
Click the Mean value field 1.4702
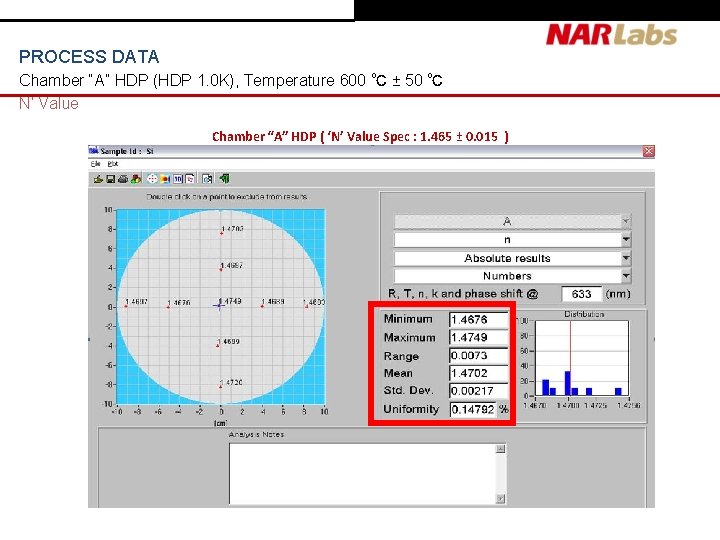pyautogui.click(x=478, y=373)
